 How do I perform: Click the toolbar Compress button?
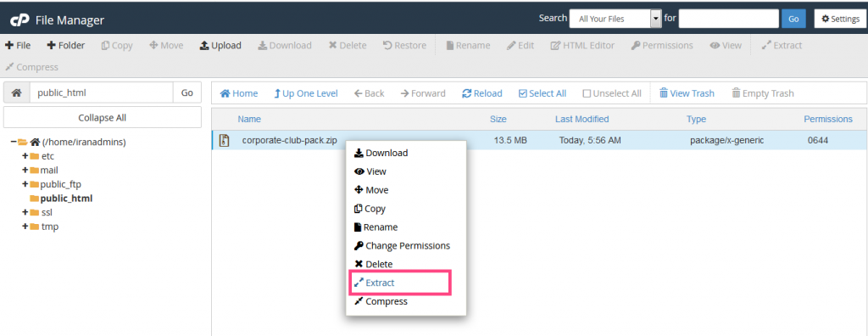coord(31,67)
